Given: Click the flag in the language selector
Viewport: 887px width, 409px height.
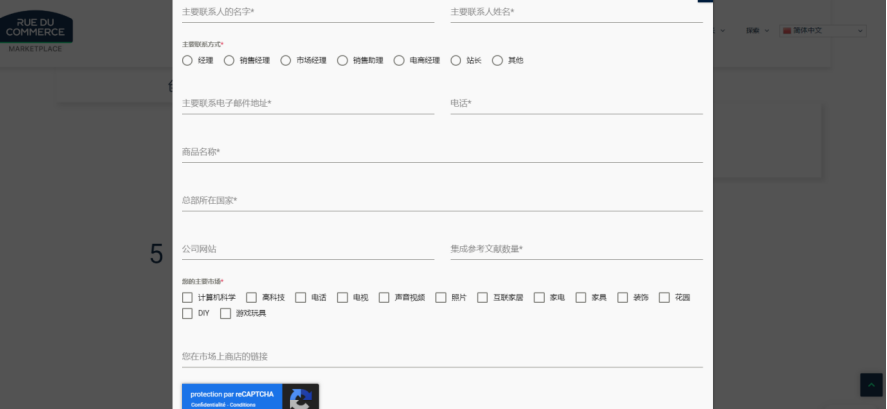Looking at the screenshot, I should click(x=786, y=31).
